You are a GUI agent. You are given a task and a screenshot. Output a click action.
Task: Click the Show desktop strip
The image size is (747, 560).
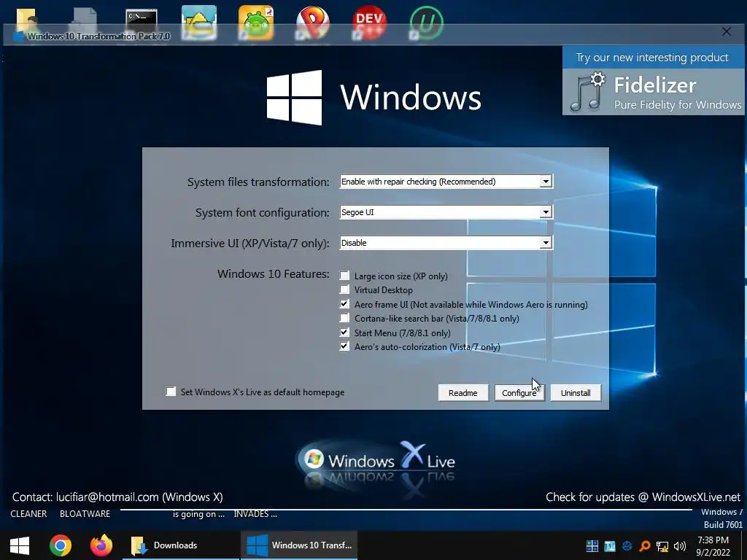743,545
